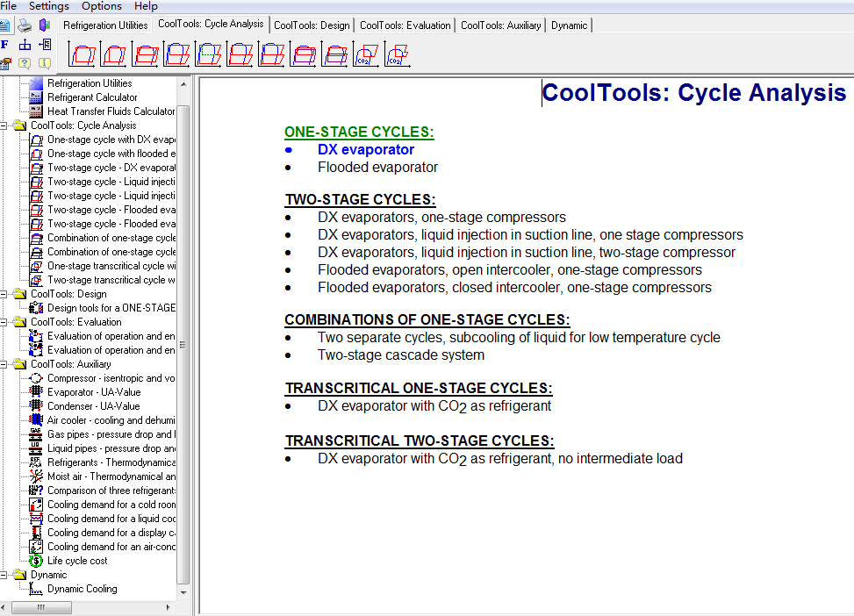Open the File menu
This screenshot has height=616, width=854.
click(8, 6)
